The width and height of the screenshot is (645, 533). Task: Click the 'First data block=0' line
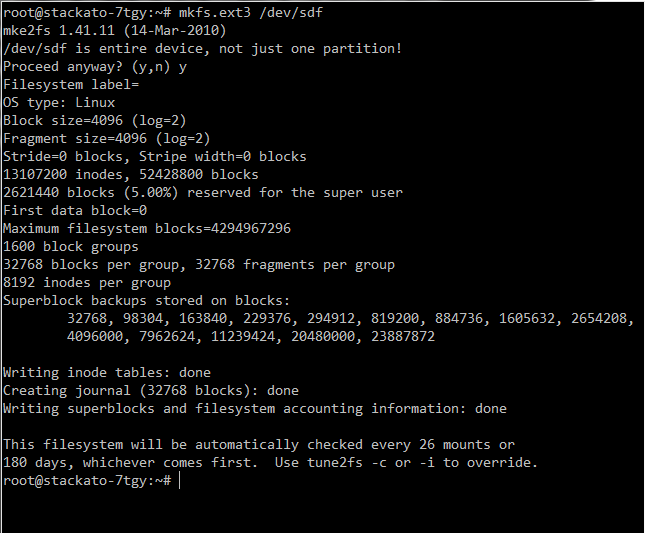[x=75, y=210]
